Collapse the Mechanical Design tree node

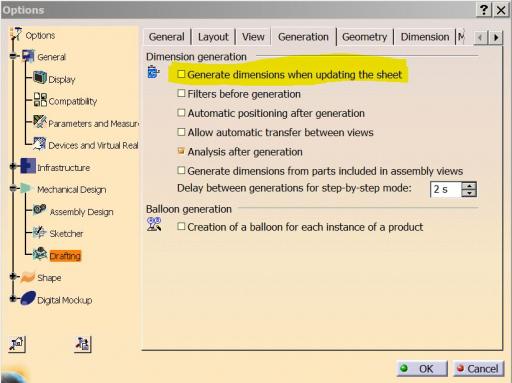point(13,189)
